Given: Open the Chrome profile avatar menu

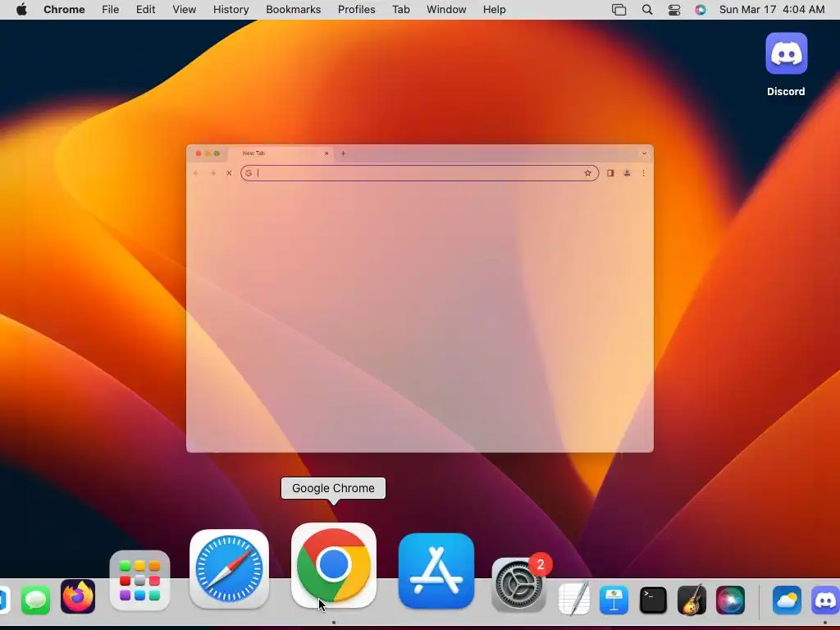Looking at the screenshot, I should coord(627,173).
